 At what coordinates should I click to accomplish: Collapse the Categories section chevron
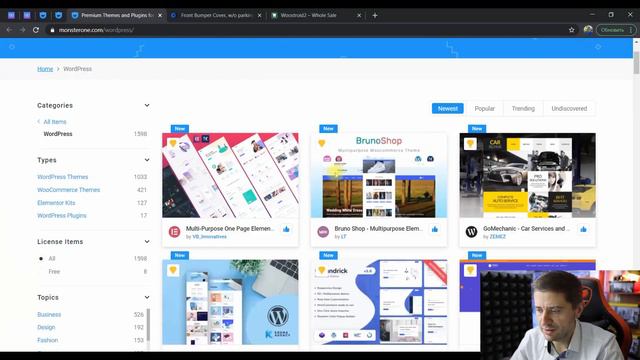pyautogui.click(x=147, y=105)
